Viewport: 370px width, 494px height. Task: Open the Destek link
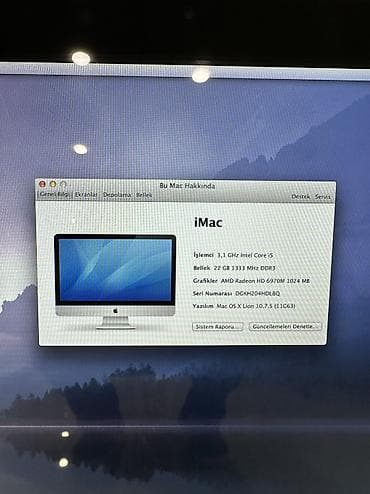pyautogui.click(x=301, y=197)
